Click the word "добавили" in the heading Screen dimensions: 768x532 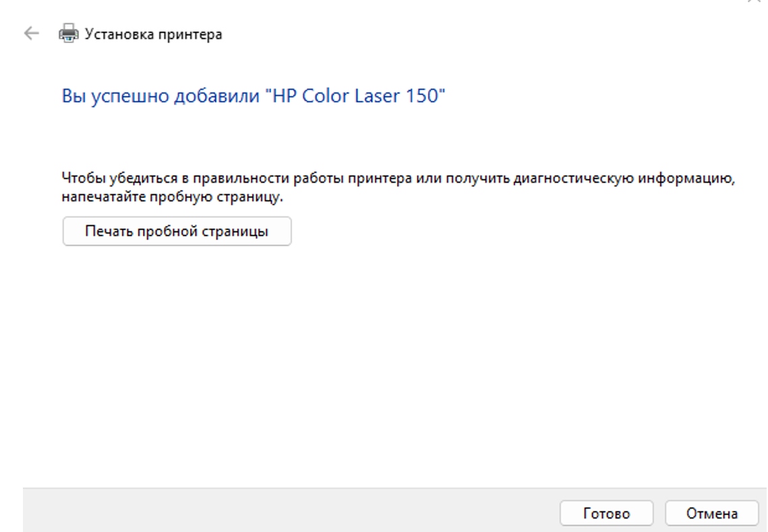coord(216,96)
